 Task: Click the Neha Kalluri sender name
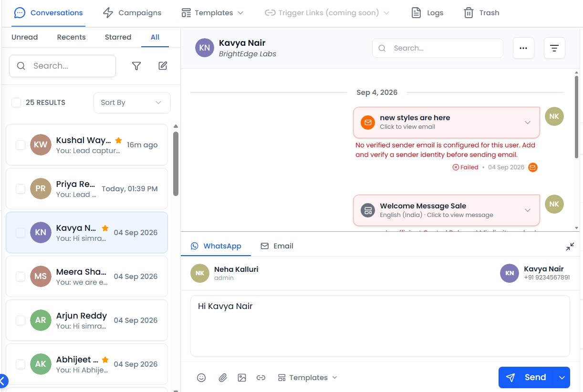(236, 269)
